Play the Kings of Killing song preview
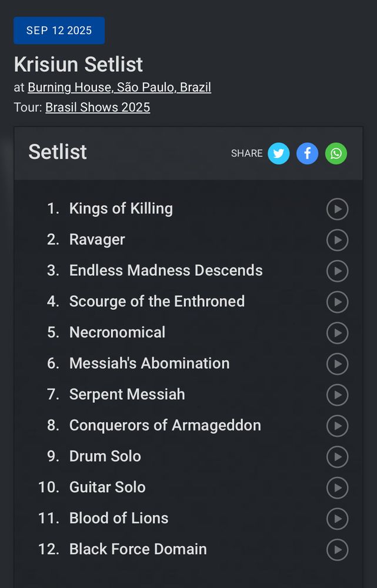Screen dimensions: 377x588 [x=338, y=209]
